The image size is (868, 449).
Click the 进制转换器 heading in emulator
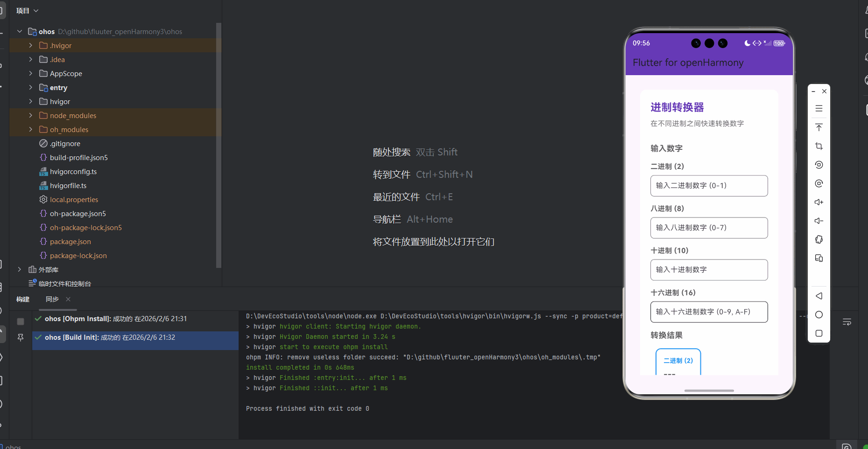(x=677, y=107)
